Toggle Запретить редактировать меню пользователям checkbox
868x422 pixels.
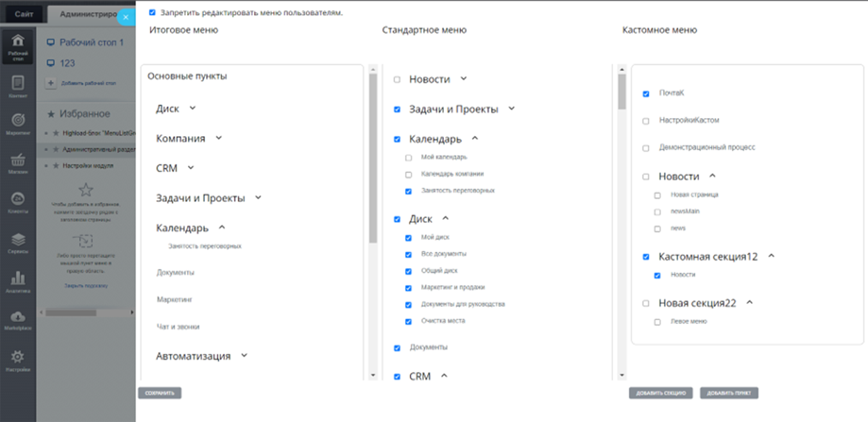152,13
